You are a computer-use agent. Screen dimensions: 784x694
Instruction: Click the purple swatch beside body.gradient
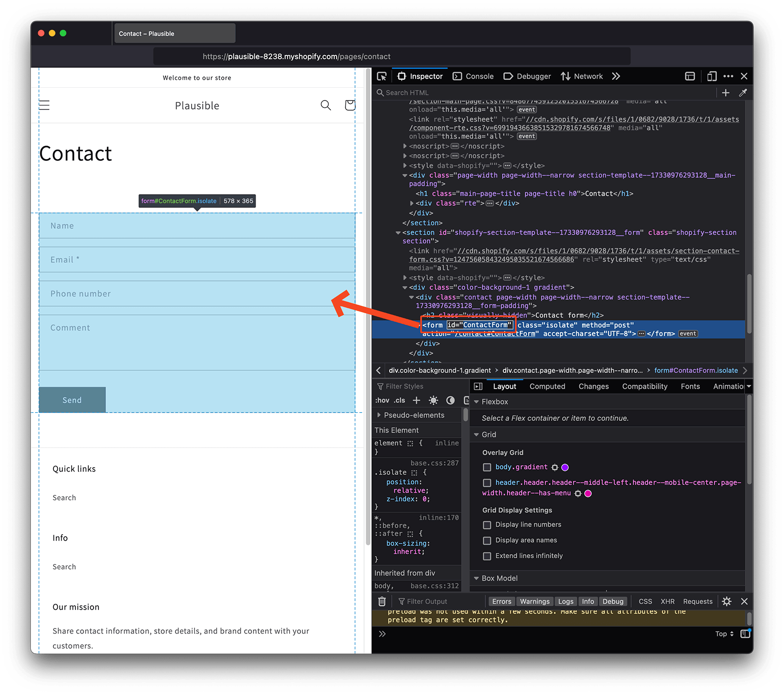click(565, 467)
